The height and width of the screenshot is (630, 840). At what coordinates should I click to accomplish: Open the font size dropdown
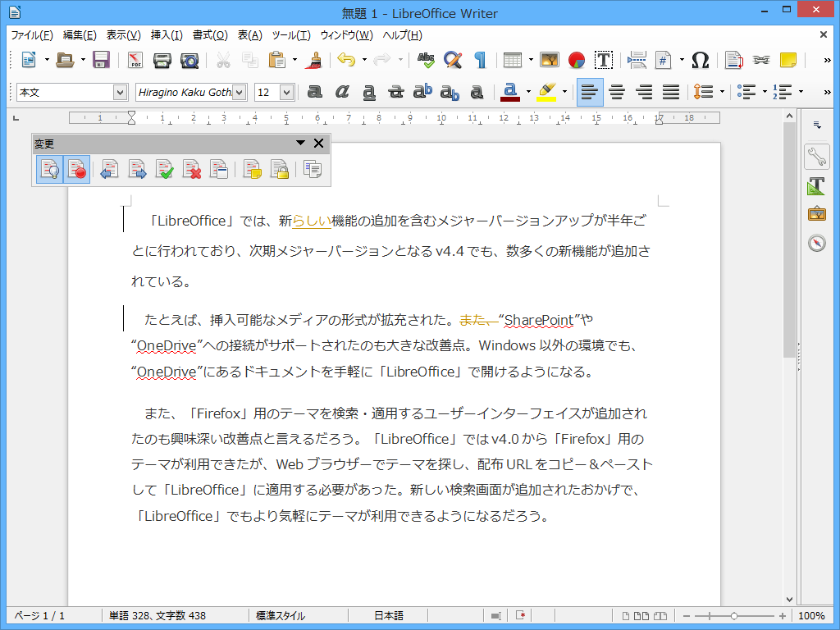(x=287, y=92)
